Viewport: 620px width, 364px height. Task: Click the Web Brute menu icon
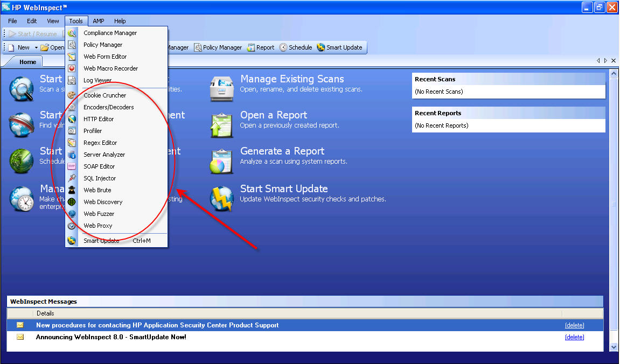pyautogui.click(x=72, y=190)
